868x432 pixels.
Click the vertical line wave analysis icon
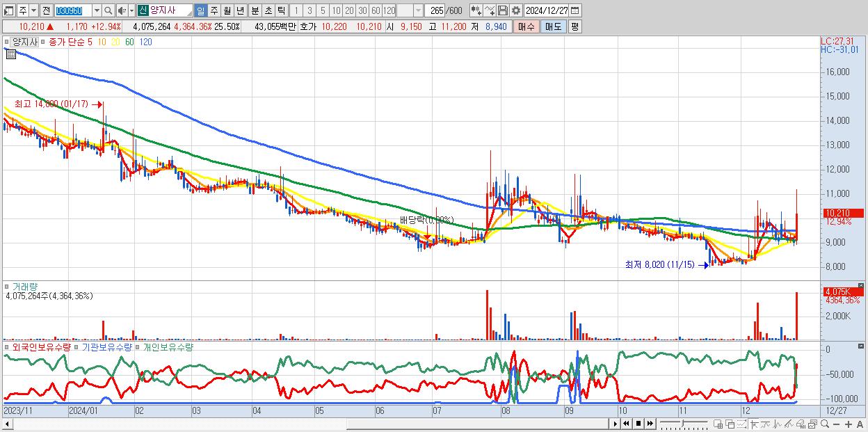click(778, 424)
